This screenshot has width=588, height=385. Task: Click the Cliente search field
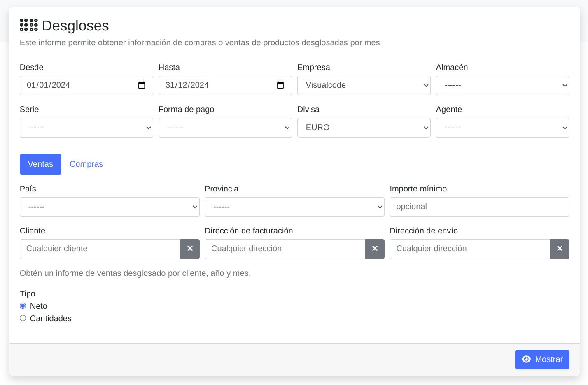[x=100, y=249]
